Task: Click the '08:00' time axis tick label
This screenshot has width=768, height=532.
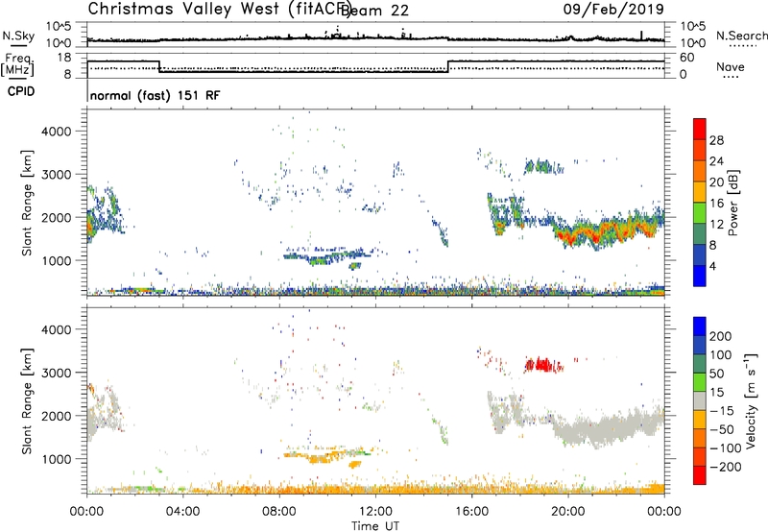Action: coord(279,512)
